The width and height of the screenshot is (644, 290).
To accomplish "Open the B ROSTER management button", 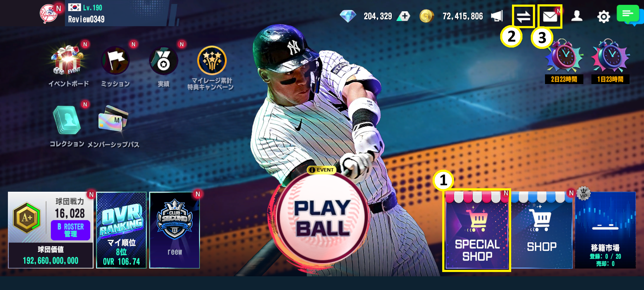I will click(x=71, y=230).
